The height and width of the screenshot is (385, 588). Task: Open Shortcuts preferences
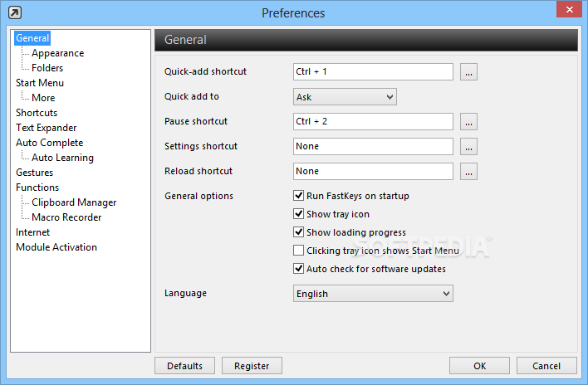tap(37, 113)
